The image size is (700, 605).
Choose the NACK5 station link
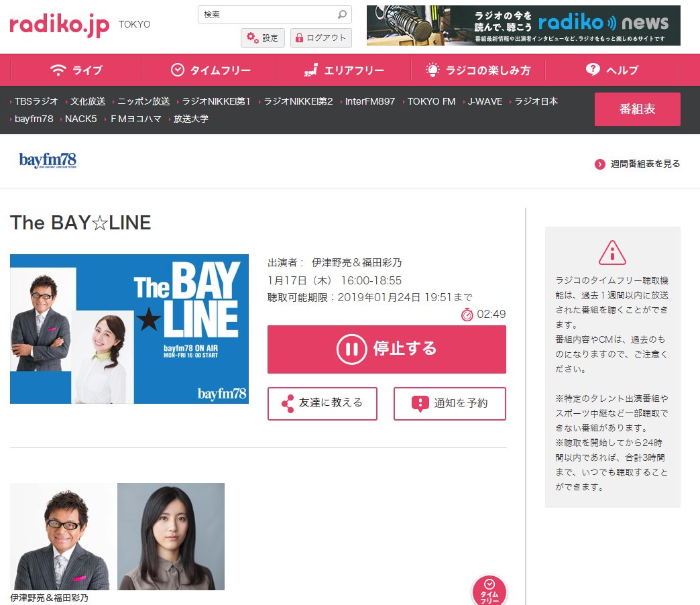pos(81,119)
